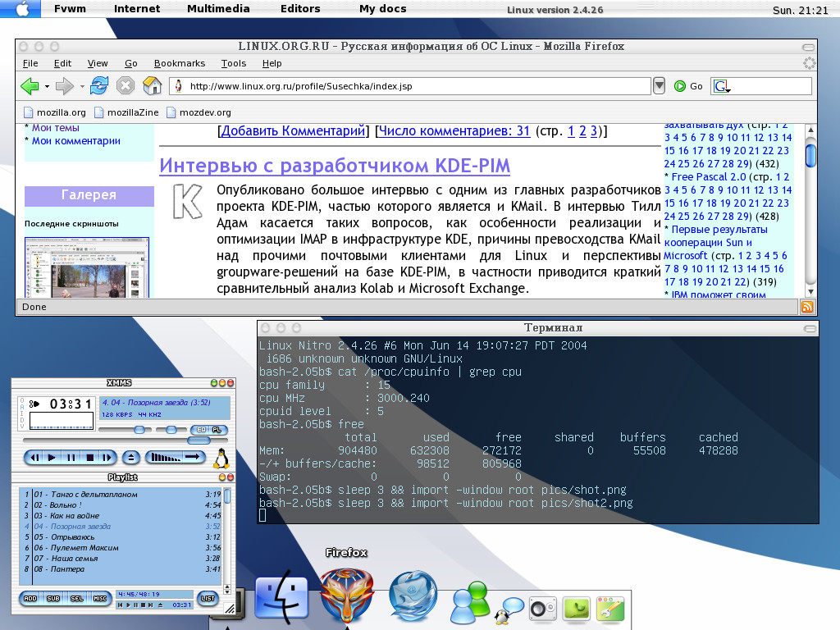Viewport: 840px width, 630px height.
Task: Click the Firefox icon in the dock
Action: 346,596
